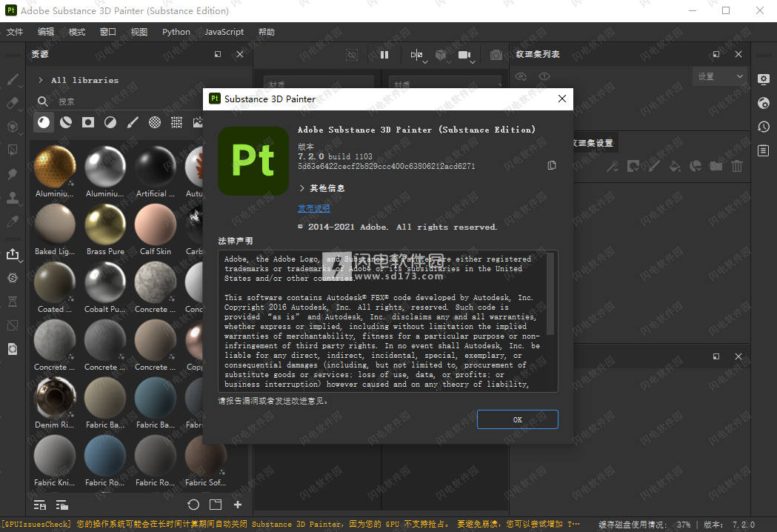This screenshot has width=777, height=532.
Task: Filter assets by Smart masks square icon
Action: pyautogui.click(x=88, y=122)
